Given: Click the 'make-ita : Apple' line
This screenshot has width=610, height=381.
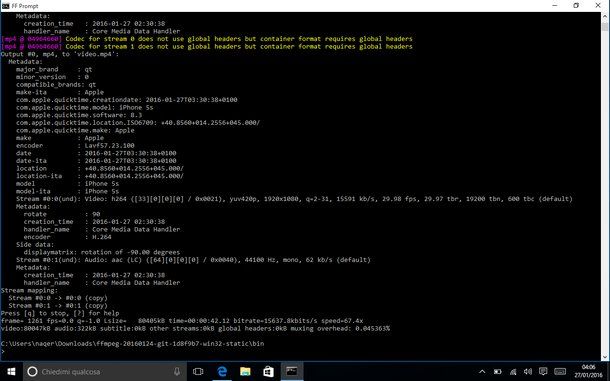Looking at the screenshot, I should 60,92.
